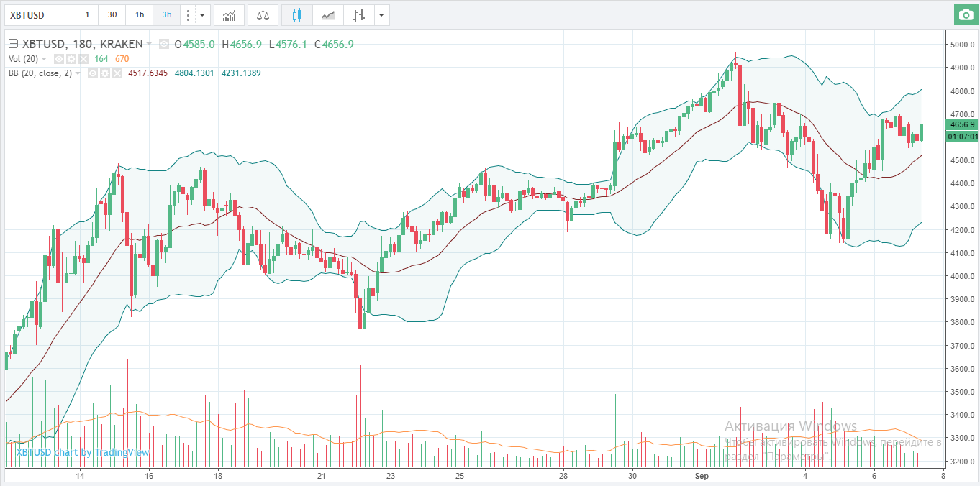Remove the BB indicator with X icon
This screenshot has width=980, height=486.
pos(117,73)
